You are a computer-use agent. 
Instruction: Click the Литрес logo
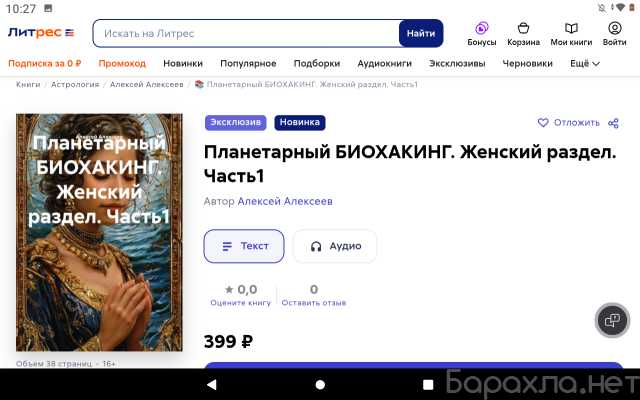[x=41, y=33]
